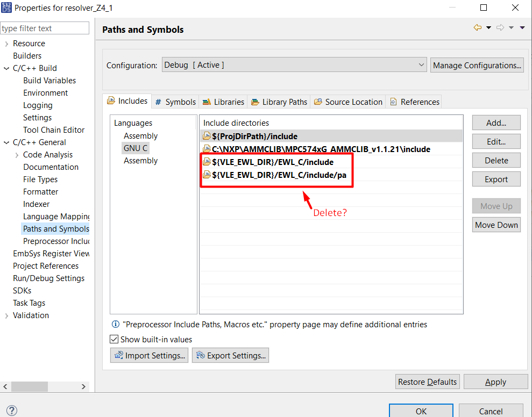Switch to the Symbols tab
Screen dimensions: 532x417
pos(175,102)
